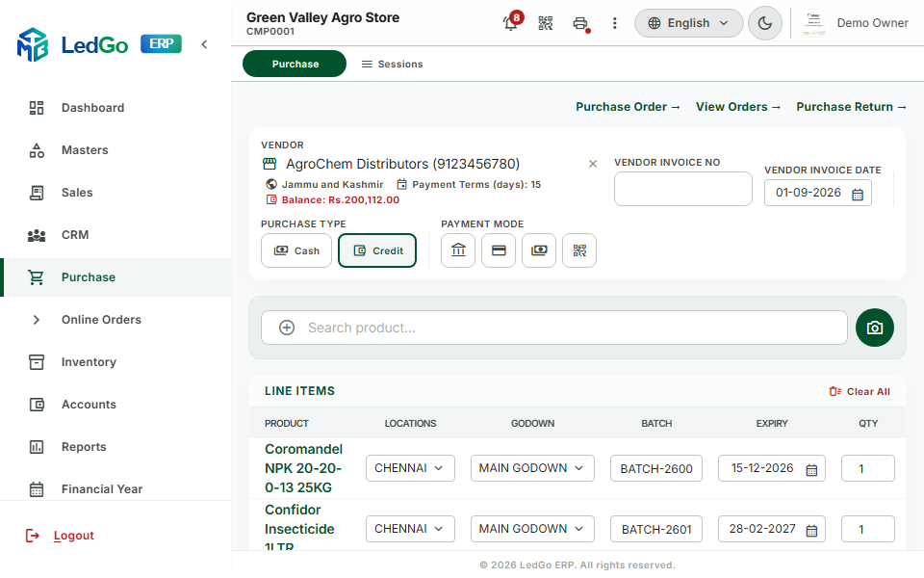
Task: Click expiry date field 15-12-2026
Action: (x=771, y=468)
